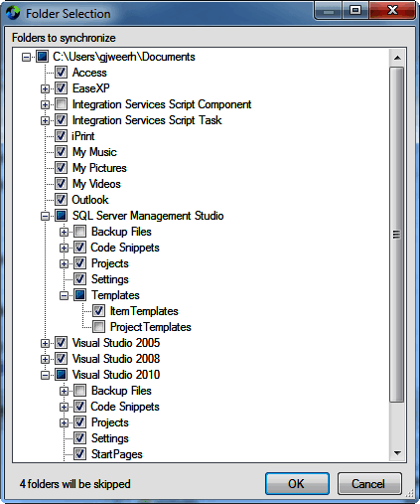The image size is (420, 504).
Task: Uncheck the My Pictures checkbox
Action: (61, 168)
